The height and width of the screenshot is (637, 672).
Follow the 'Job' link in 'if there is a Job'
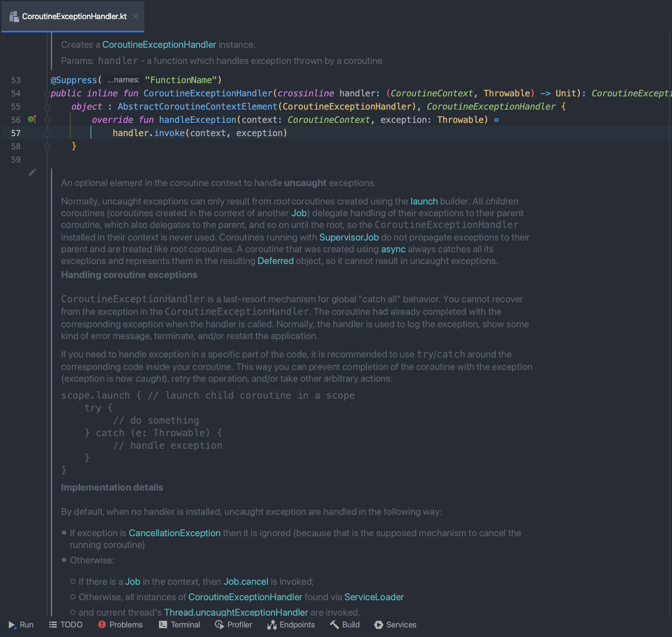(x=132, y=581)
